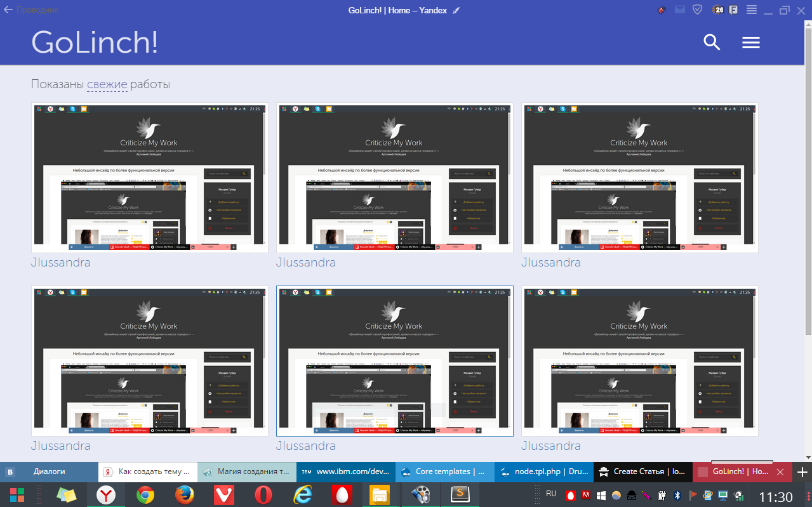Click the pink feather tray icon
This screenshot has height=507, width=812.
click(x=646, y=495)
